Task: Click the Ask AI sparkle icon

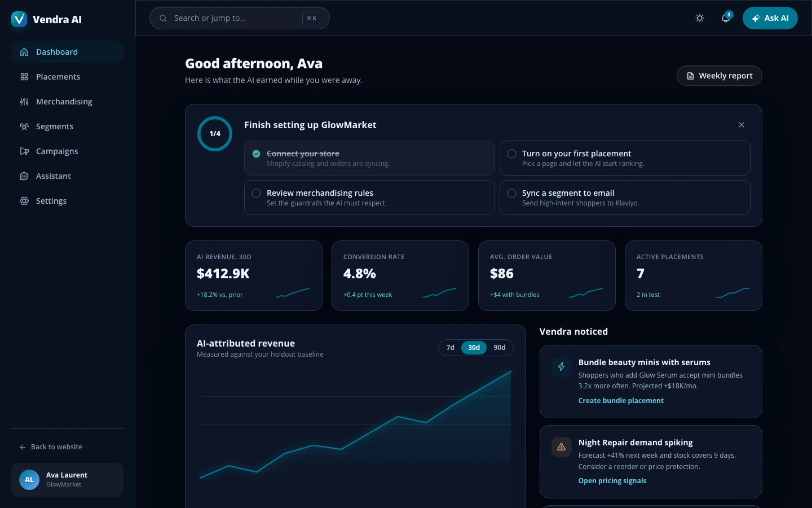Action: (x=756, y=18)
